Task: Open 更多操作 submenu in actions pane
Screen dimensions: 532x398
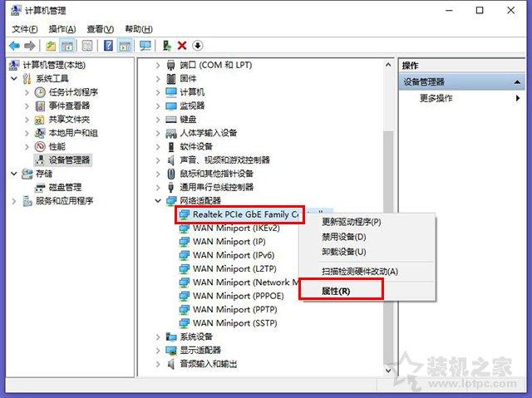Action: coord(436,98)
